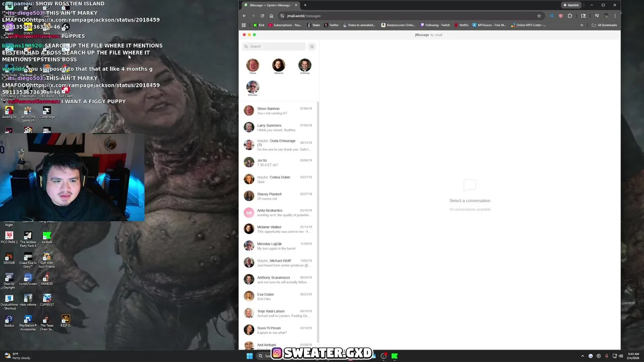Open pinned contact Steve's avatar
The image size is (644, 362).
[253, 65]
